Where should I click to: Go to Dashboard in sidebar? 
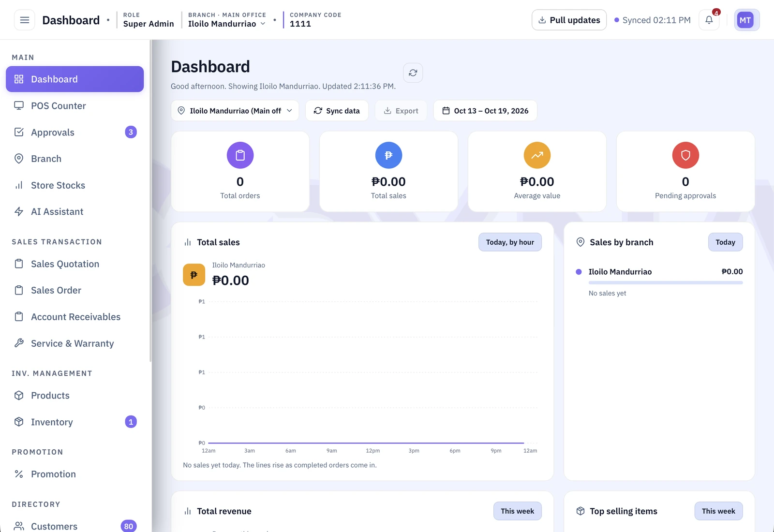[74, 79]
